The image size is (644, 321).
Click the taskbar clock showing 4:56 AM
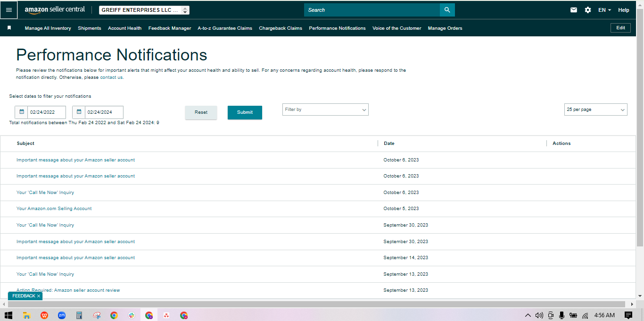pos(604,315)
